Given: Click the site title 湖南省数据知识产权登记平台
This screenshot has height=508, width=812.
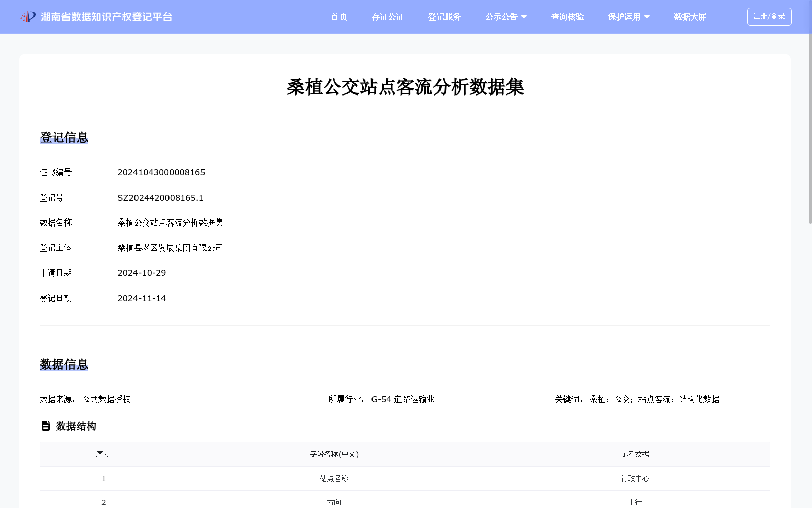Looking at the screenshot, I should tap(107, 17).
